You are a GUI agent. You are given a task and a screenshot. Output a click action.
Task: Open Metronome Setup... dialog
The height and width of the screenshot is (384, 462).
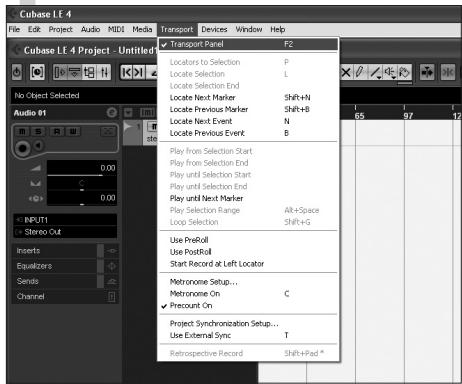pyautogui.click(x=248, y=282)
